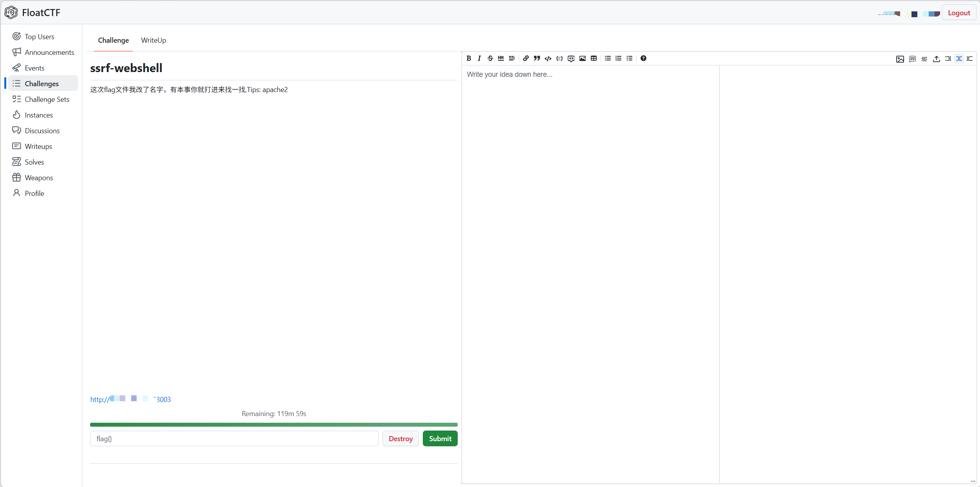Insert a hyperlink via the link icon
Viewport: 980px width, 487px height.
click(526, 58)
